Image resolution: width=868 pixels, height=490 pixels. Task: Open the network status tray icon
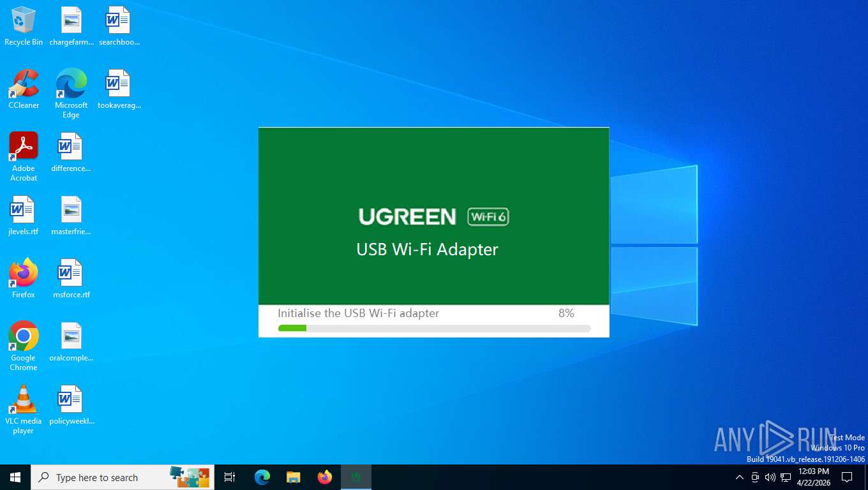(786, 477)
